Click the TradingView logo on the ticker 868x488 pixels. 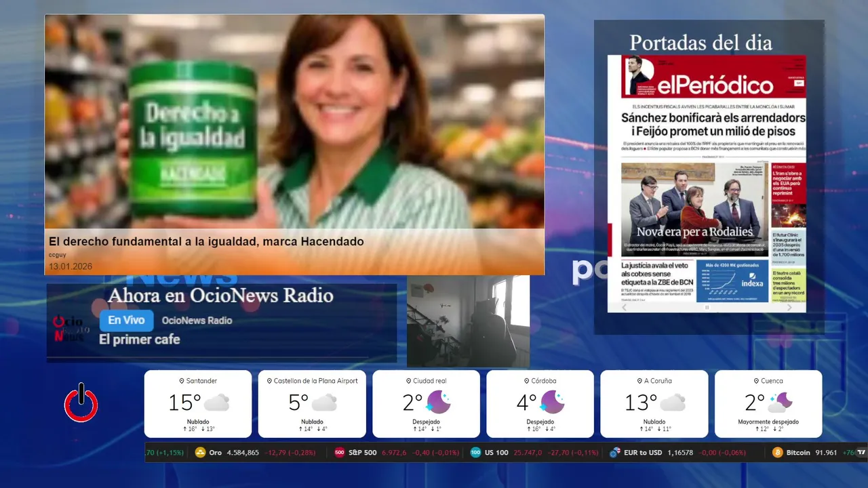pos(862,452)
